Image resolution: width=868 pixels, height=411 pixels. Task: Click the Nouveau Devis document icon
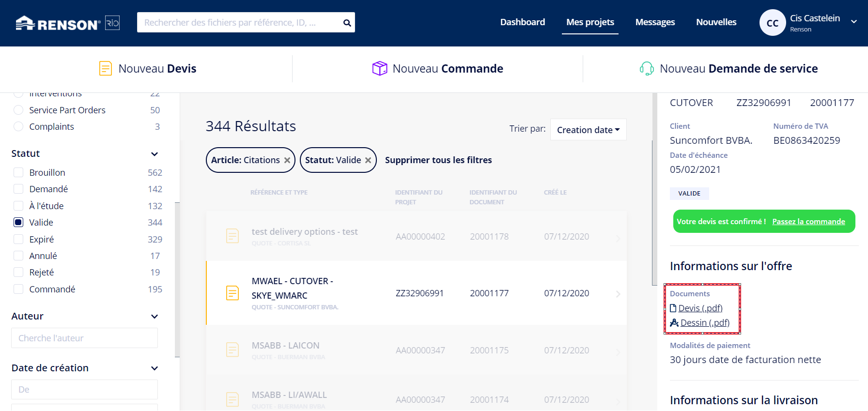click(x=105, y=69)
